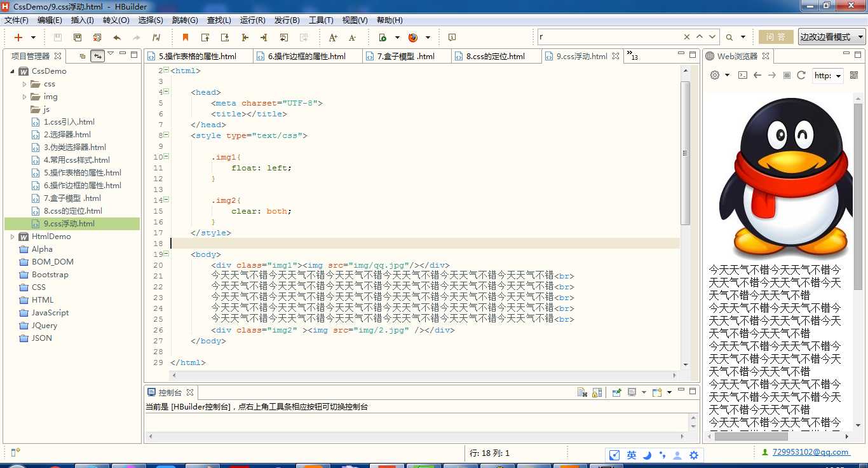This screenshot has width=868, height=468.
Task: Click the Web browser settings gear icon
Action: [715, 75]
